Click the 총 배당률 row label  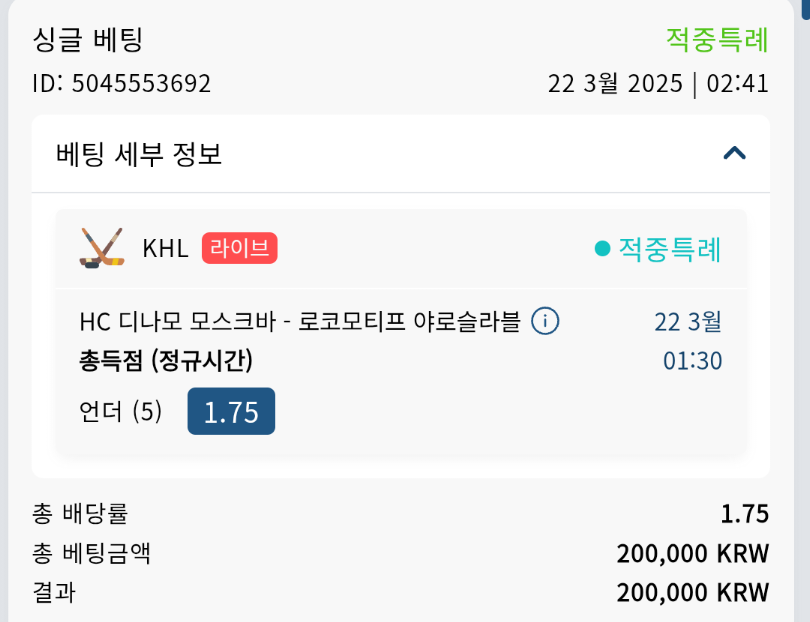tap(80, 514)
